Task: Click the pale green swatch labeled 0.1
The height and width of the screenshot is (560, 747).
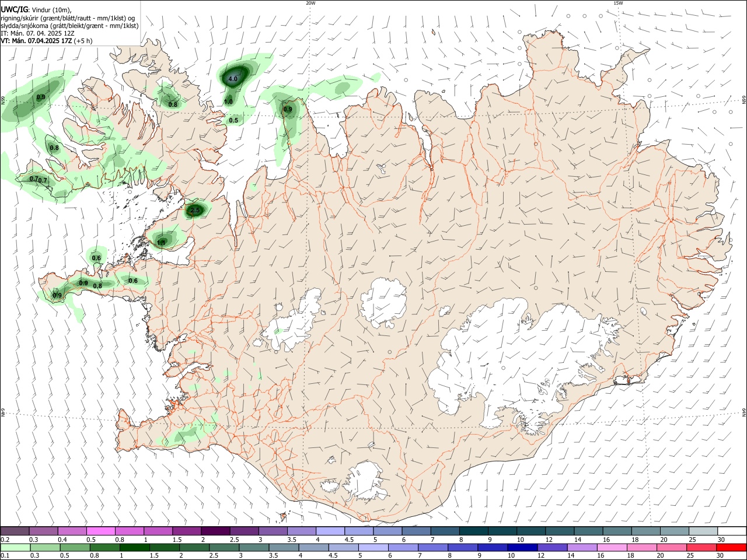Action: click(15, 548)
